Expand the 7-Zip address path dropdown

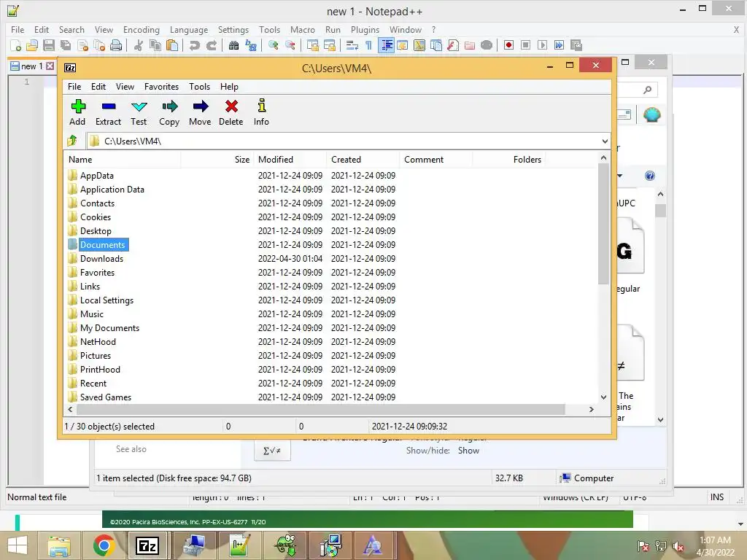tap(605, 141)
